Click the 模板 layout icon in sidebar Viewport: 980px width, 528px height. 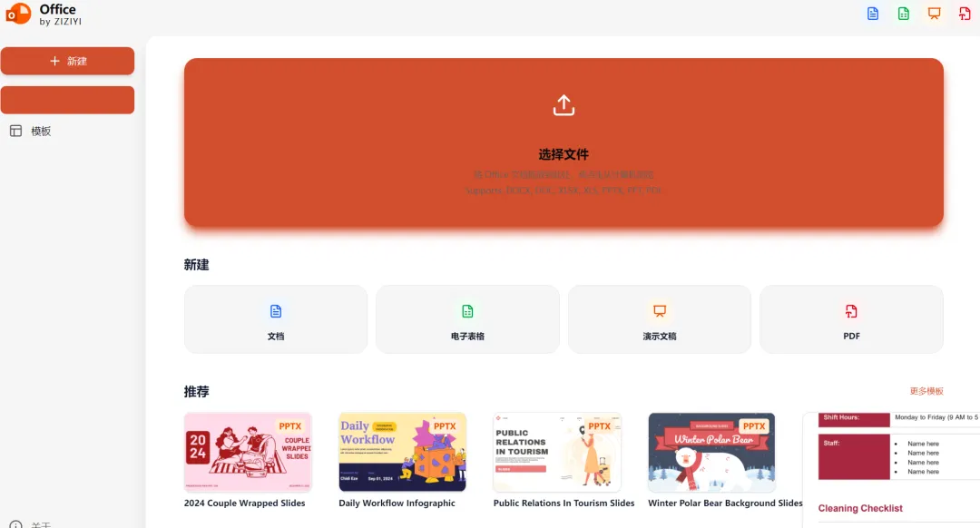[x=15, y=131]
